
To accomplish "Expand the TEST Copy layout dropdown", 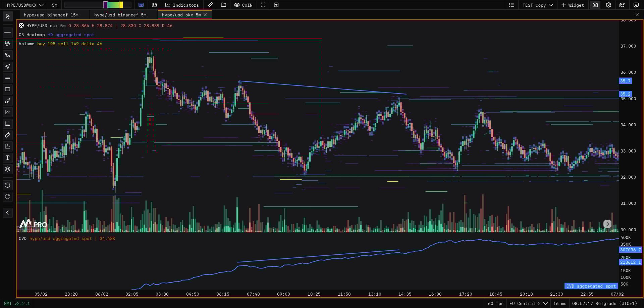I will (538, 5).
